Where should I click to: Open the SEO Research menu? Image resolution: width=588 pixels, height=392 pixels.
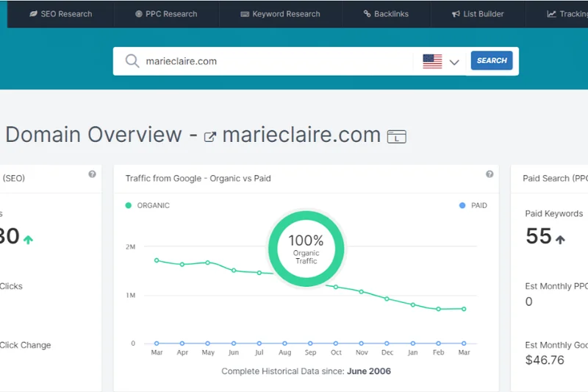[60, 14]
